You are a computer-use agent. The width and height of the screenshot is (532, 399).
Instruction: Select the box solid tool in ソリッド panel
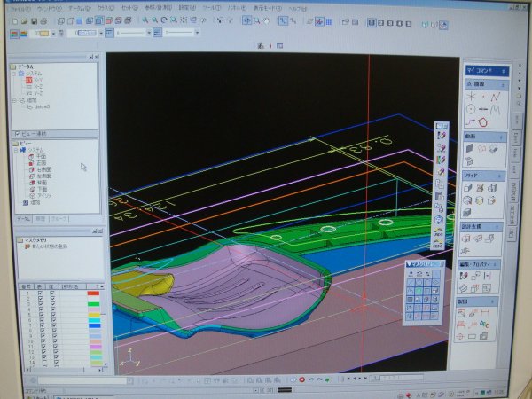pyautogui.click(x=468, y=188)
